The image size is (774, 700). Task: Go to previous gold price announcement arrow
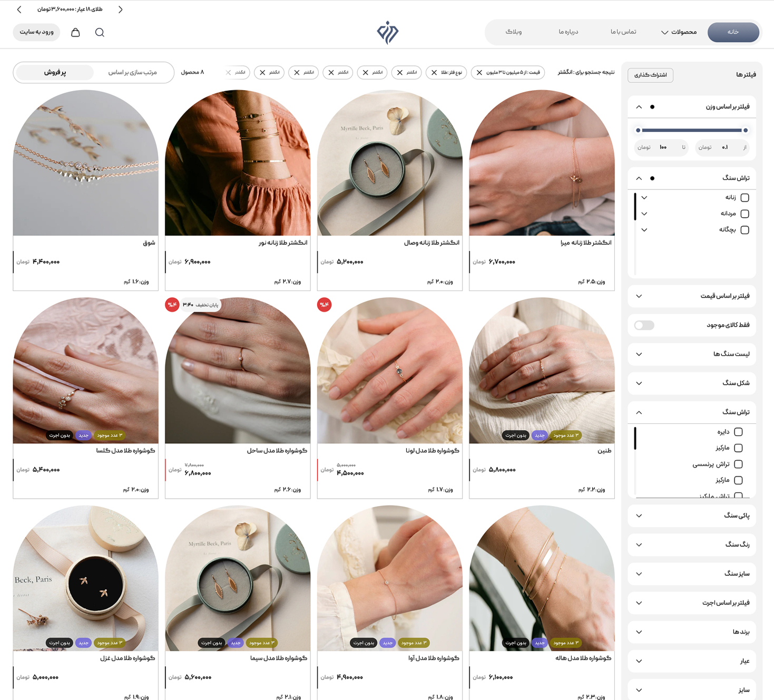pos(19,9)
